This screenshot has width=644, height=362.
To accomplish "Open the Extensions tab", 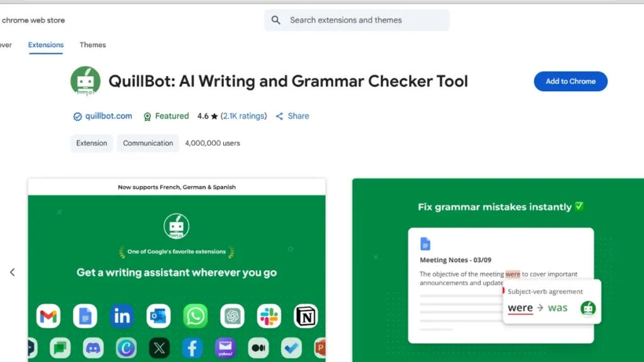I will pyautogui.click(x=45, y=45).
